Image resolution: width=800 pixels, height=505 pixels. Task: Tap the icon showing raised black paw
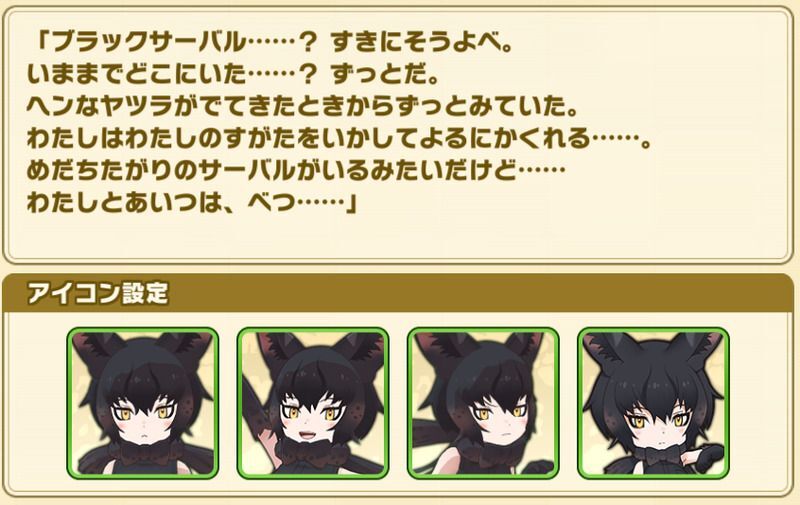click(x=653, y=403)
